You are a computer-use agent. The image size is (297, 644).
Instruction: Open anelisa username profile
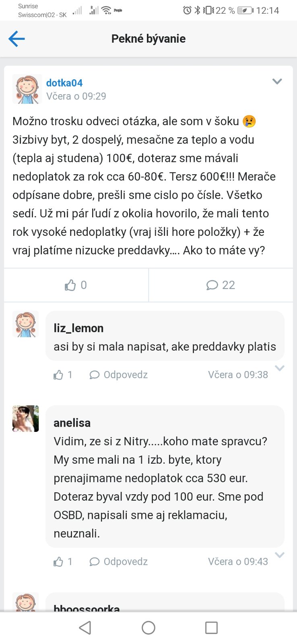[x=72, y=423]
